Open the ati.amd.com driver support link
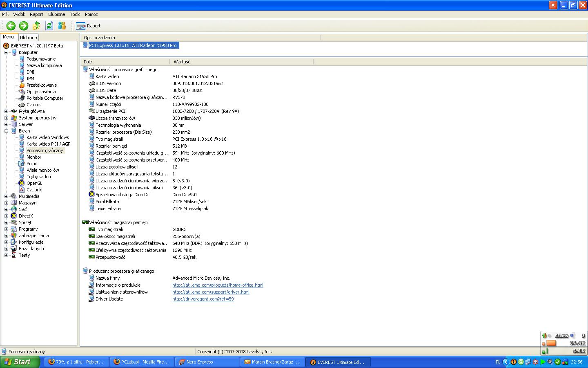Image resolution: width=588 pixels, height=368 pixels. point(211,292)
